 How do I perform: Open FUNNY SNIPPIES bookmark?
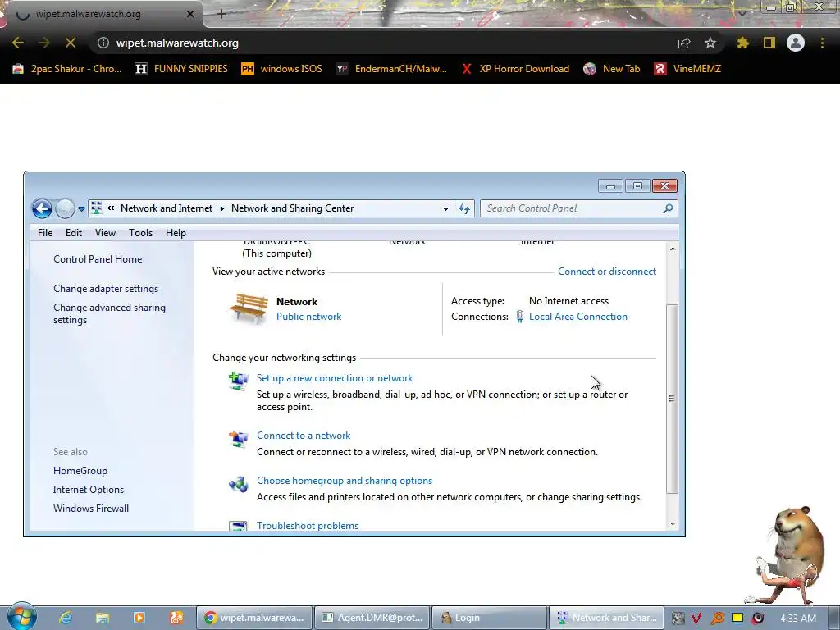click(181, 69)
